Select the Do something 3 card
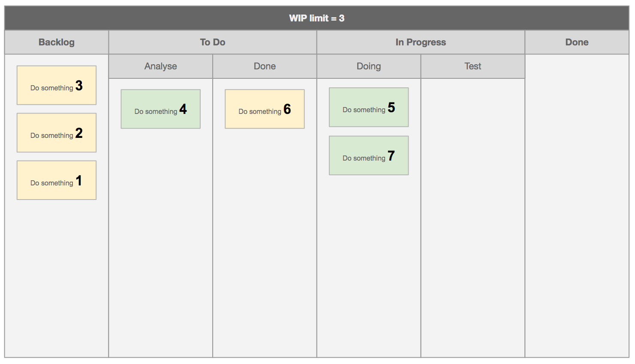This screenshot has height=364, width=635. [x=57, y=85]
